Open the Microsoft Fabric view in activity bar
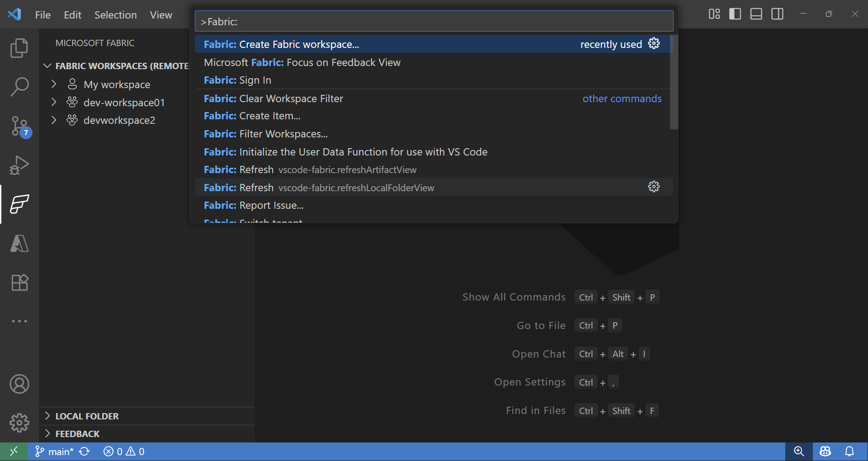This screenshot has width=868, height=461. pos(19,205)
